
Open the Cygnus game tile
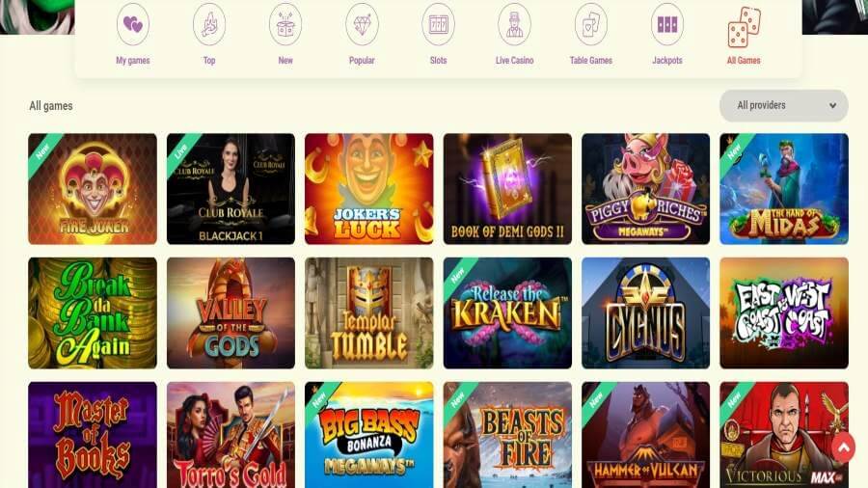pos(645,313)
